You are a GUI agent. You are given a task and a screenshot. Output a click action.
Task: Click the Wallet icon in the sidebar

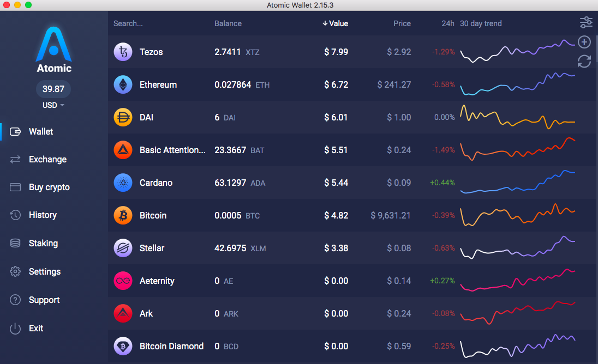(15, 132)
